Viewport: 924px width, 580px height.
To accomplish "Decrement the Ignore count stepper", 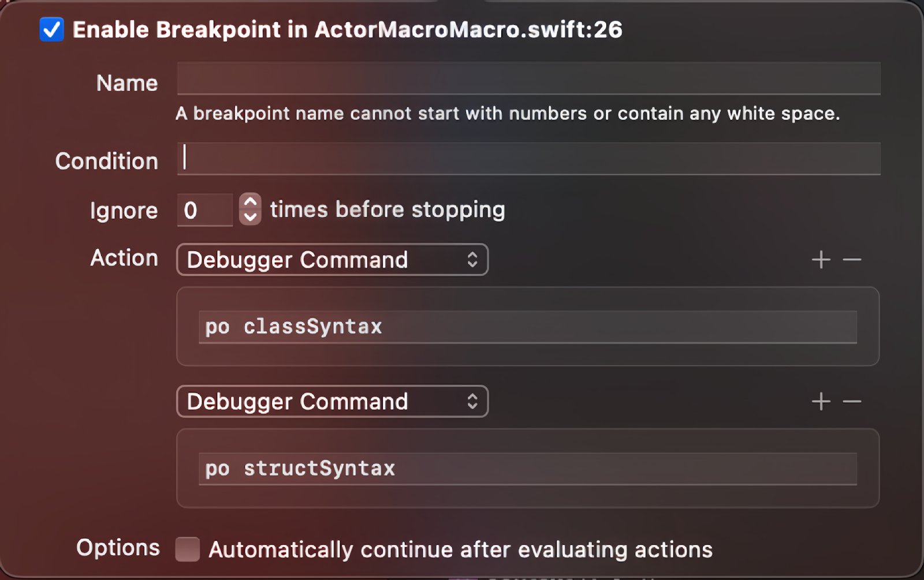I will click(250, 216).
